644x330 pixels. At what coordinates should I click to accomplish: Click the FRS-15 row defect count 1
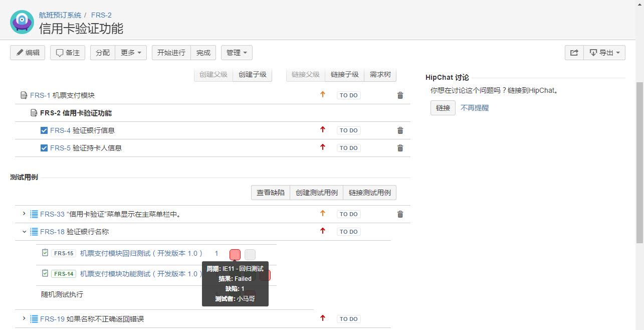click(217, 253)
